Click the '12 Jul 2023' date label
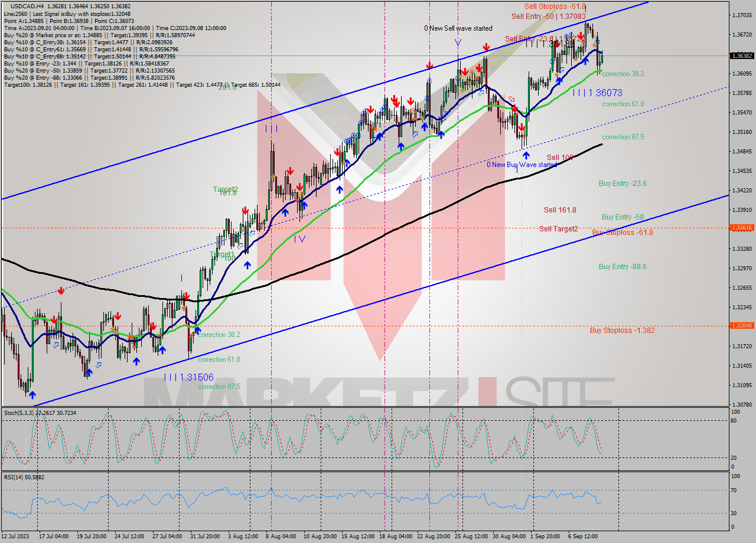This screenshot has height=543, width=756. pyautogui.click(x=16, y=536)
